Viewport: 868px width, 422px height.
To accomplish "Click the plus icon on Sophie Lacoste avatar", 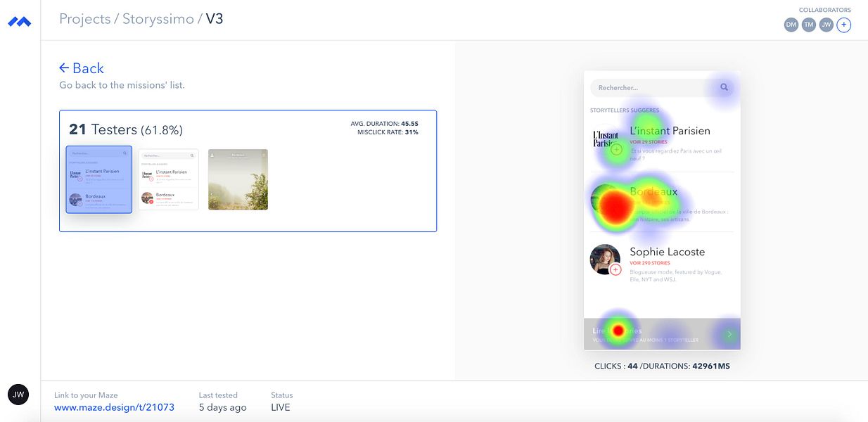I will click(x=615, y=269).
